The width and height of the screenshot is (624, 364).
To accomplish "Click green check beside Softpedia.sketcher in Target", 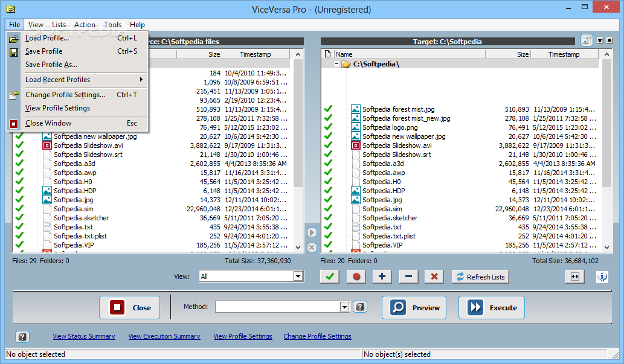I will click(x=328, y=218).
